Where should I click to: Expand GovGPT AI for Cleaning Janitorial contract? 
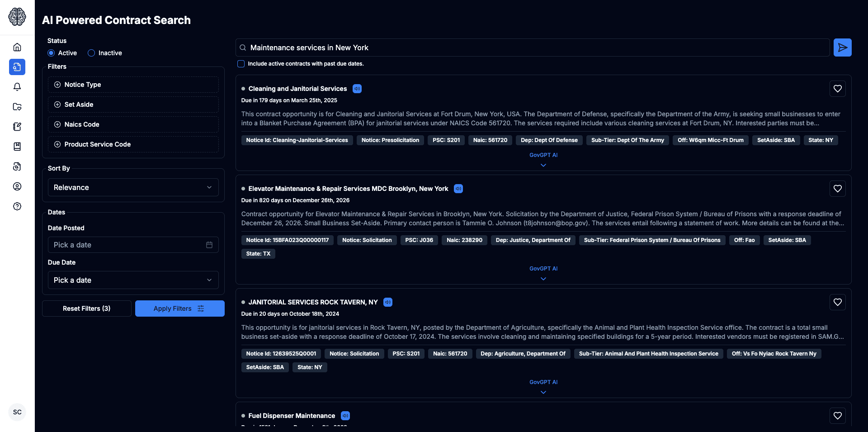543,160
